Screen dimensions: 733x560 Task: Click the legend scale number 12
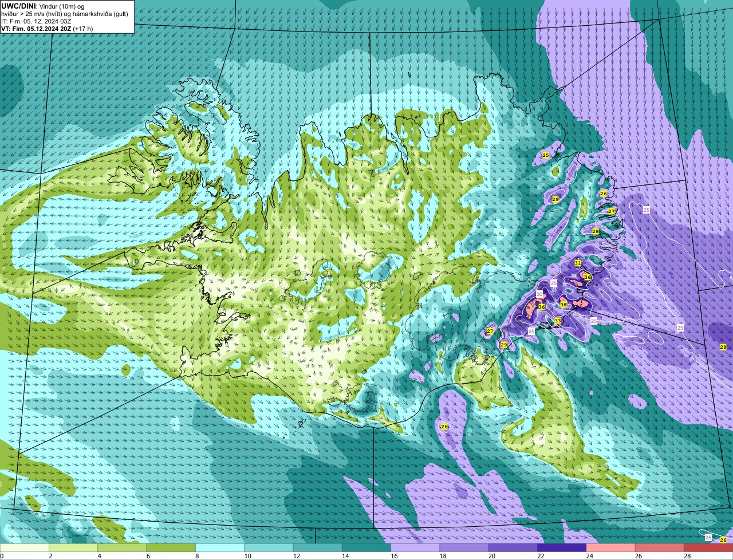point(296,556)
